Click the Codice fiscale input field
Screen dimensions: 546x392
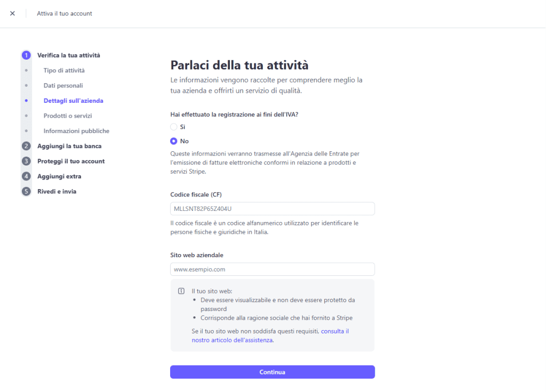[272, 208]
